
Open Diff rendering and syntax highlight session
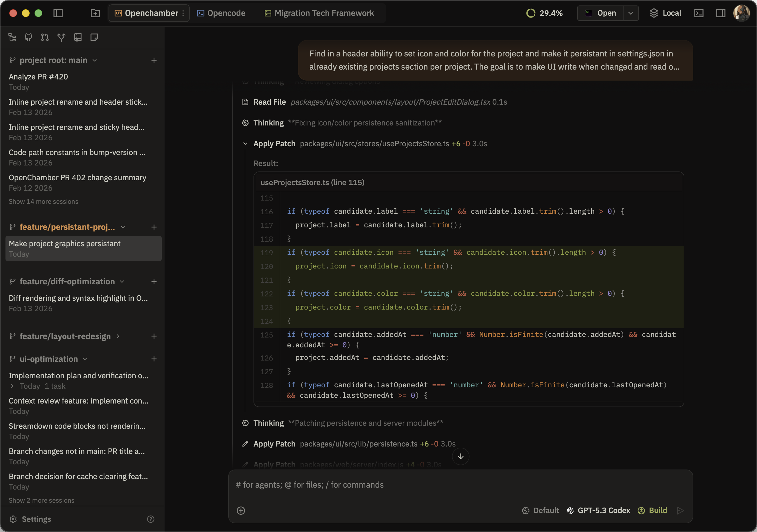pos(83,303)
